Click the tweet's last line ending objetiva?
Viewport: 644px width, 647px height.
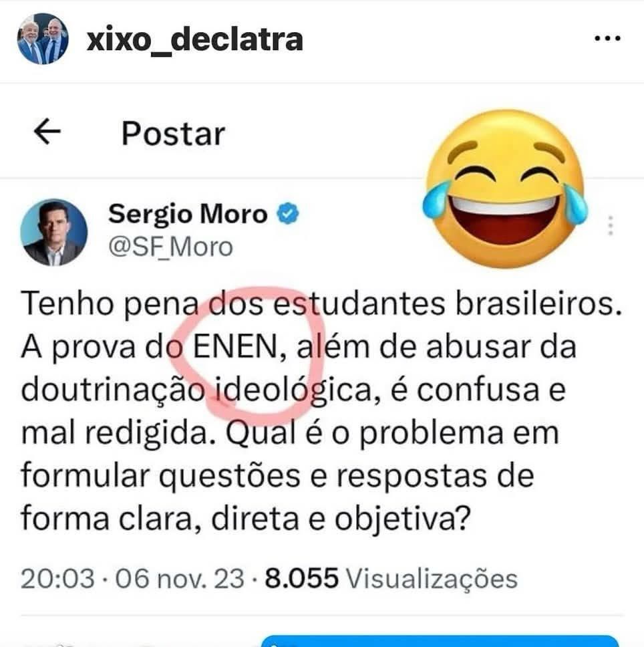tap(246, 518)
